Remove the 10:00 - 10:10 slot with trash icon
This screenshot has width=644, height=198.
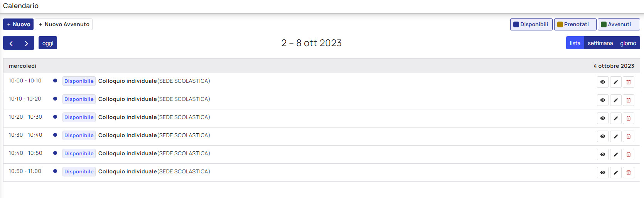click(x=629, y=82)
